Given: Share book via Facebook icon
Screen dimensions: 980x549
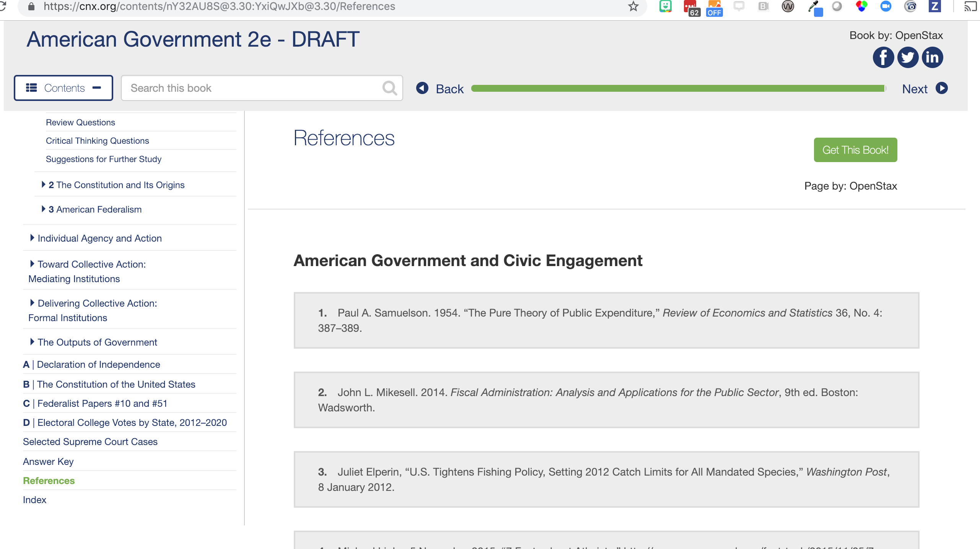Looking at the screenshot, I should [x=883, y=58].
